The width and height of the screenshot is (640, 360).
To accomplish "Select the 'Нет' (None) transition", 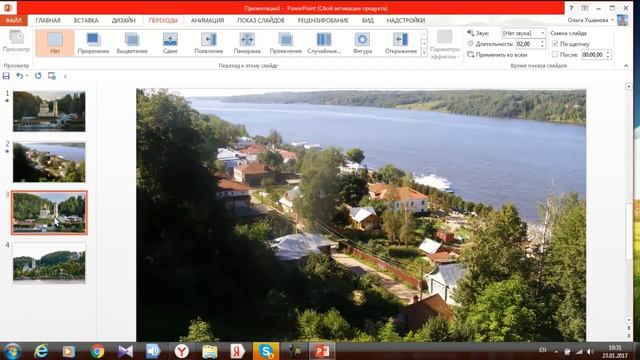I will [x=55, y=43].
